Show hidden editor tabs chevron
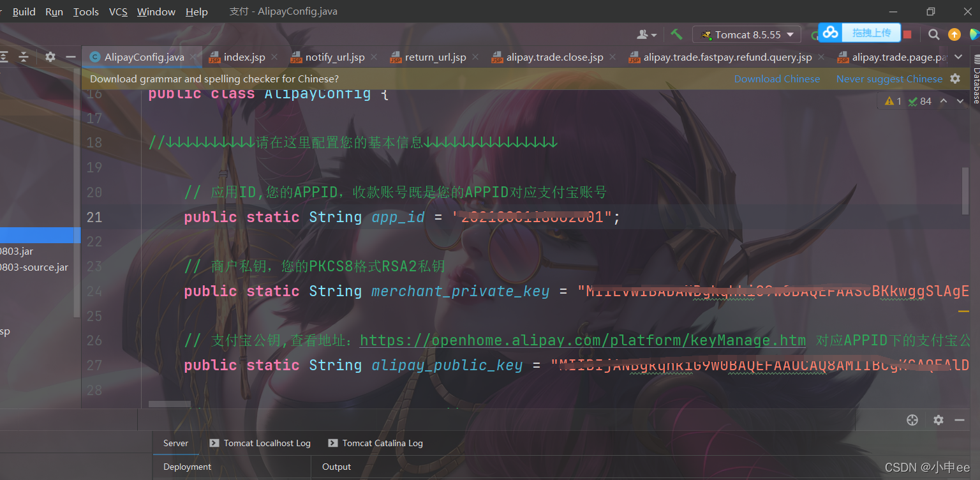Image resolution: width=980 pixels, height=480 pixels. (960, 57)
